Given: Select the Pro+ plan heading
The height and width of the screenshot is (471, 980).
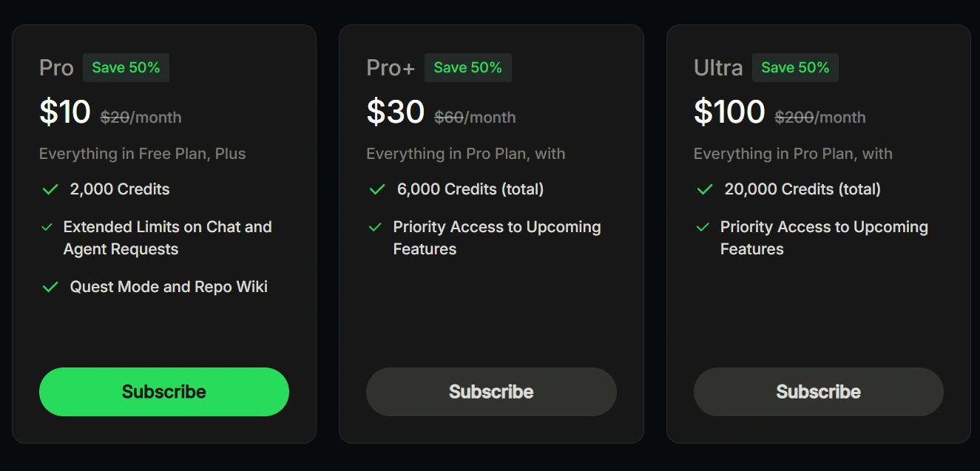Looking at the screenshot, I should click(x=391, y=68).
